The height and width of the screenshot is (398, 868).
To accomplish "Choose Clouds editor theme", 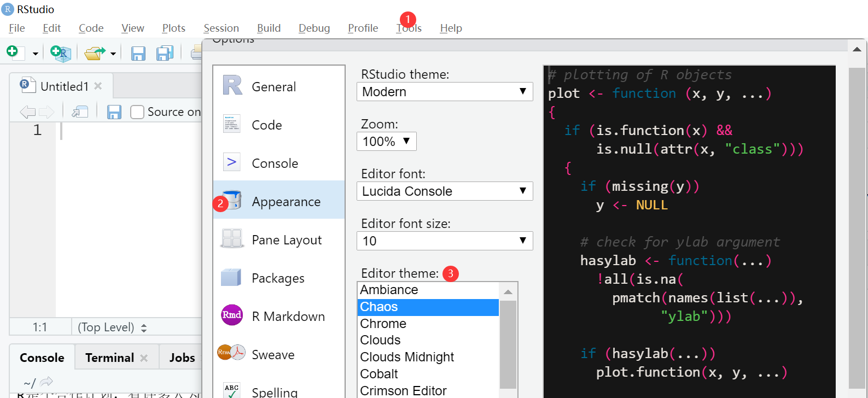I will point(428,340).
